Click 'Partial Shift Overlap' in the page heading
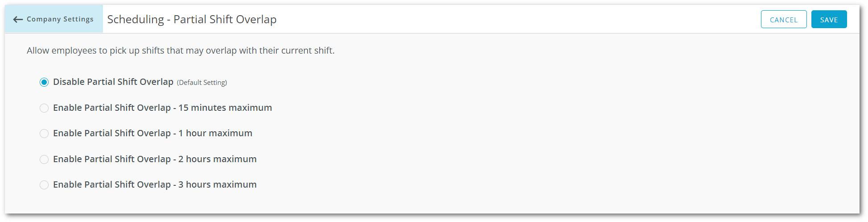 (x=225, y=20)
